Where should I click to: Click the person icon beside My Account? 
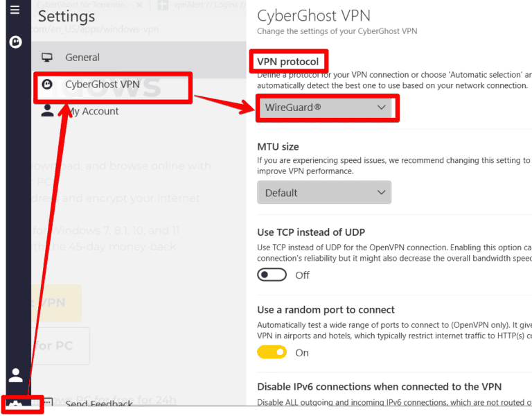click(x=47, y=111)
